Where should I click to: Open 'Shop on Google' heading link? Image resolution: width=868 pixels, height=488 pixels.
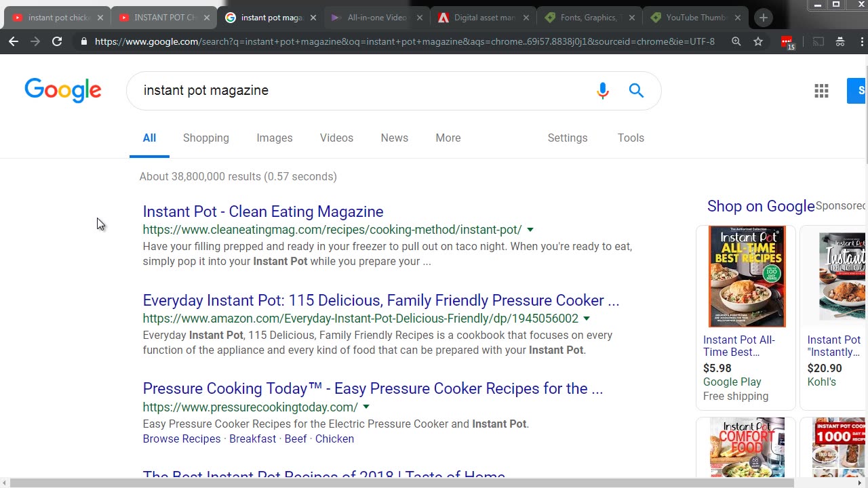pos(761,206)
